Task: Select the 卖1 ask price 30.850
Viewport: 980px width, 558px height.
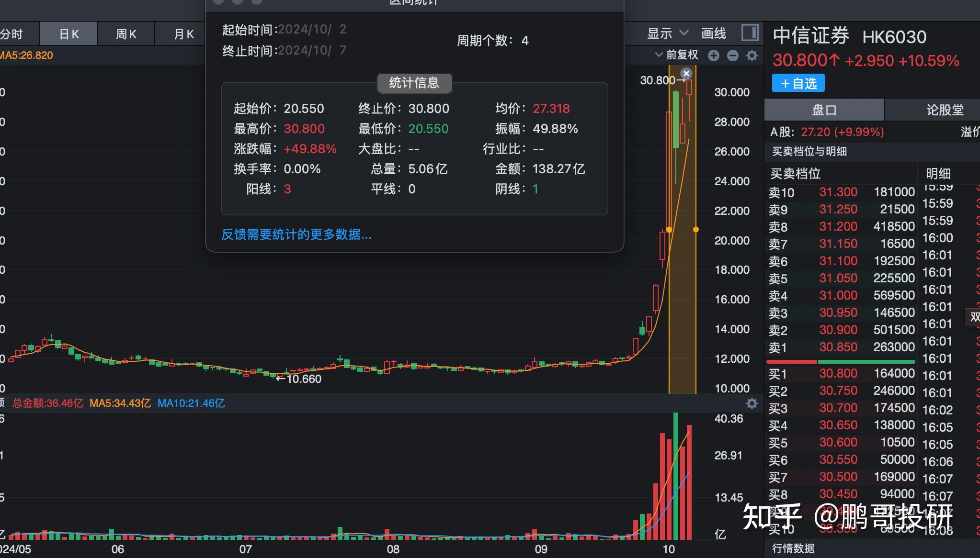Action: [838, 347]
